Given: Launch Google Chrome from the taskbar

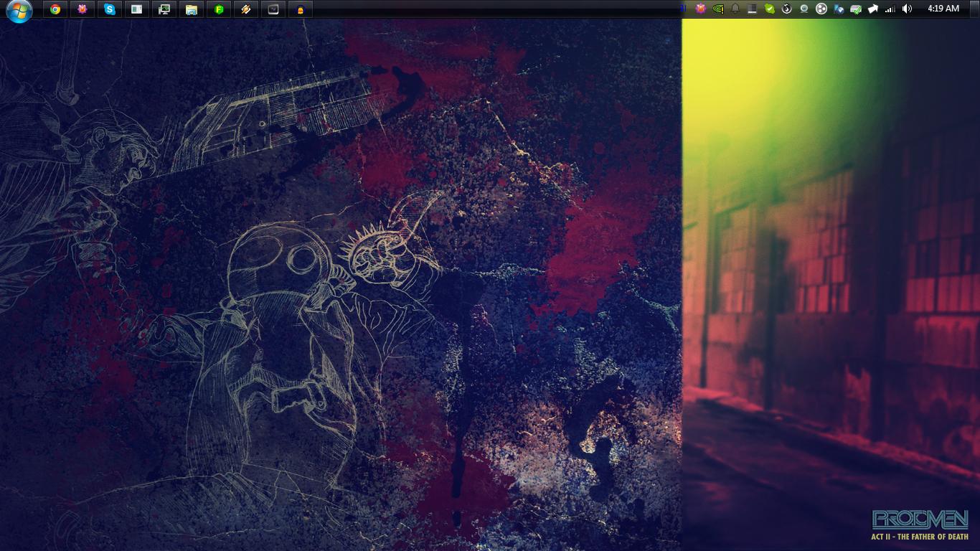Looking at the screenshot, I should coord(55,9).
